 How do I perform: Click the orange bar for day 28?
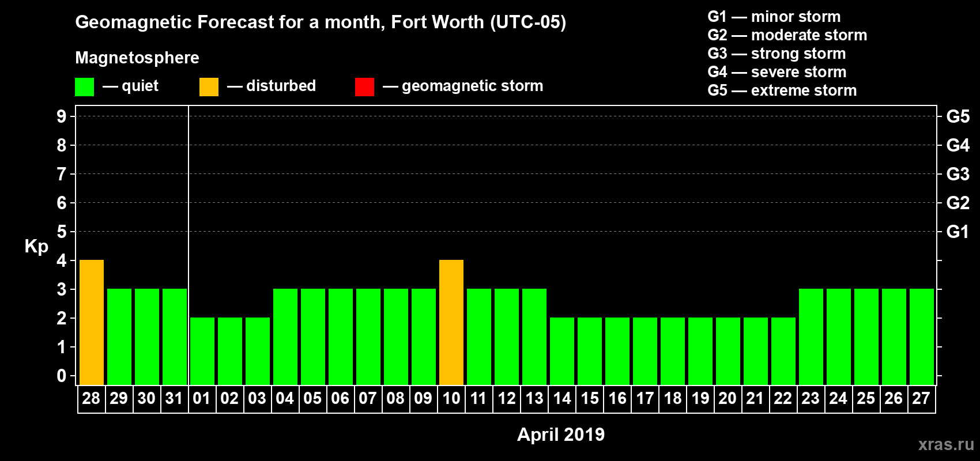click(x=92, y=323)
